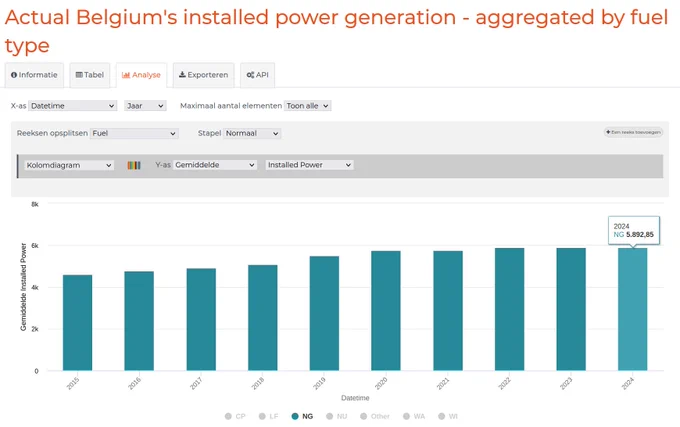Select the Analyse tab
This screenshot has height=427, width=680.
coord(141,75)
